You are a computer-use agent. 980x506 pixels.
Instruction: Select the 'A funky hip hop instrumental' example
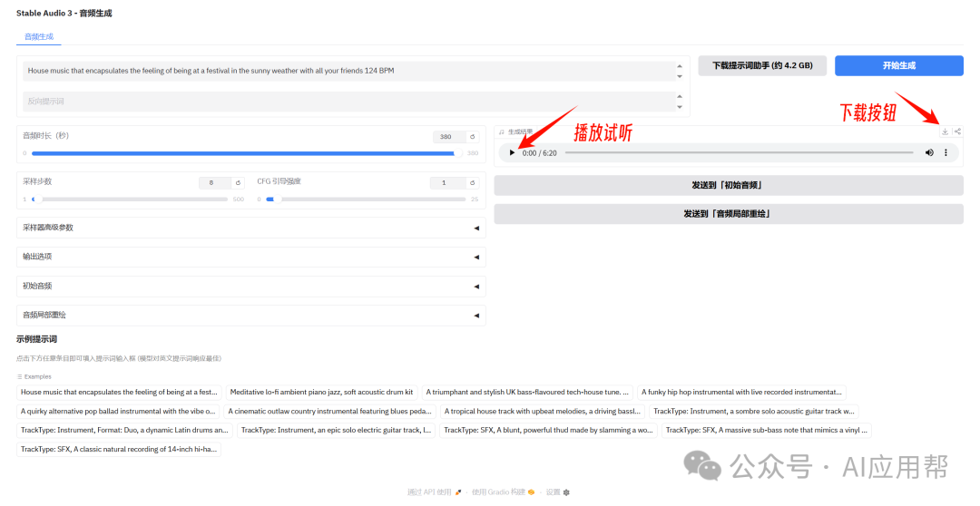741,393
